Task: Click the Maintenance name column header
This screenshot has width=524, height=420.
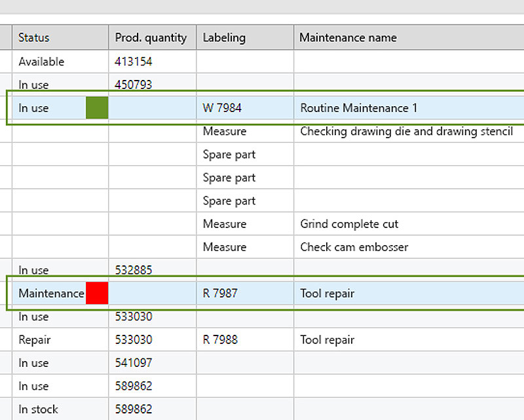Action: [348, 37]
